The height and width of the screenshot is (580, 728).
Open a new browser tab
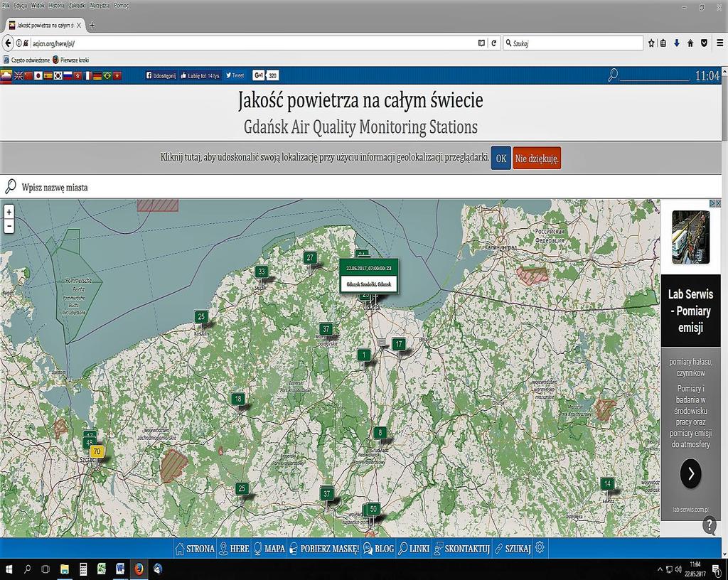92,25
